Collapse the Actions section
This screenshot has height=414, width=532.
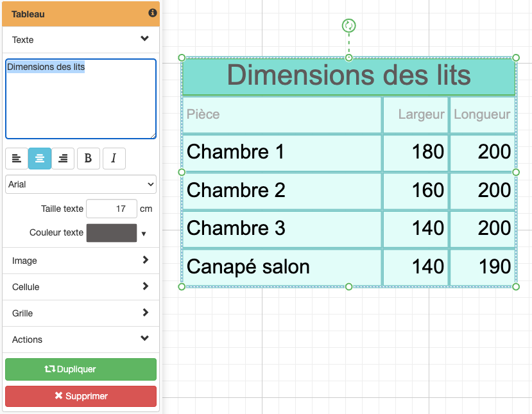pos(80,340)
